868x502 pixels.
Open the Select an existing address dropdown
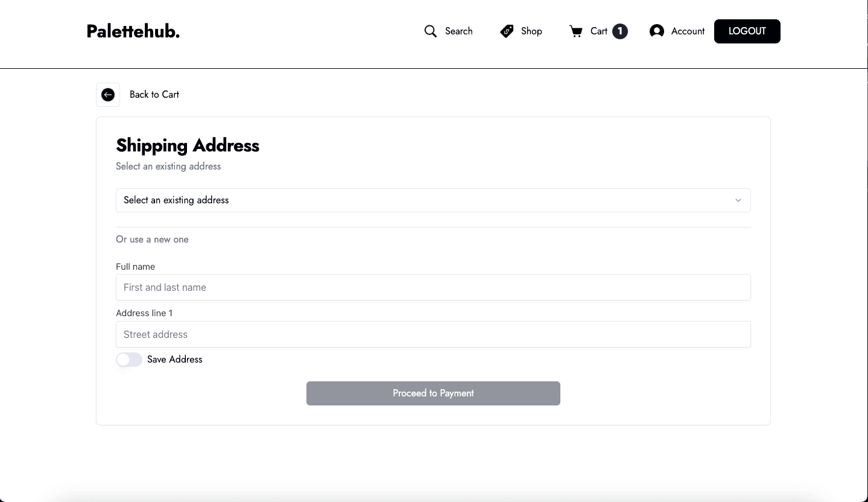[x=422, y=200]
